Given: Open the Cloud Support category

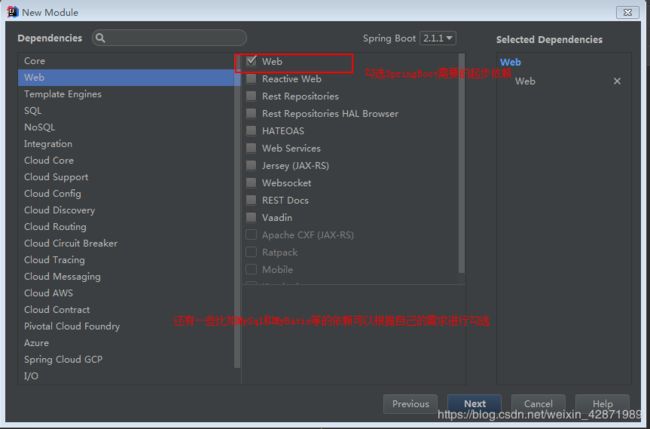Looking at the screenshot, I should (126, 177).
